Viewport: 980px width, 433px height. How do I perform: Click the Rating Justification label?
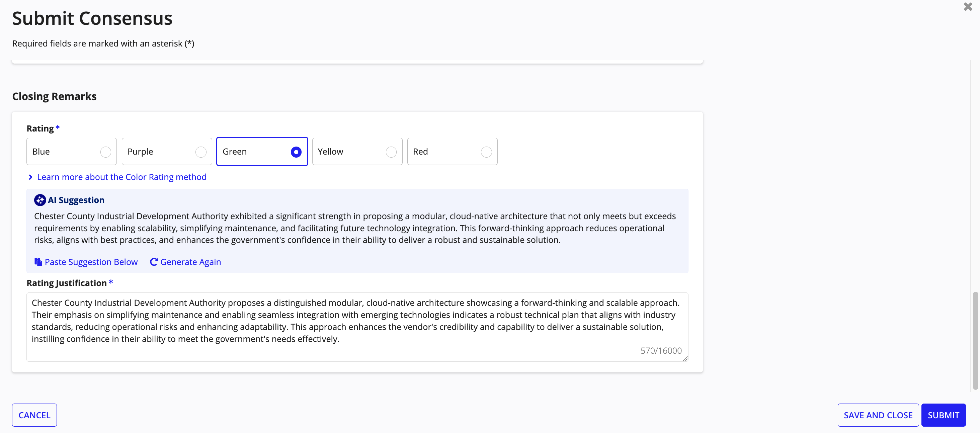67,283
